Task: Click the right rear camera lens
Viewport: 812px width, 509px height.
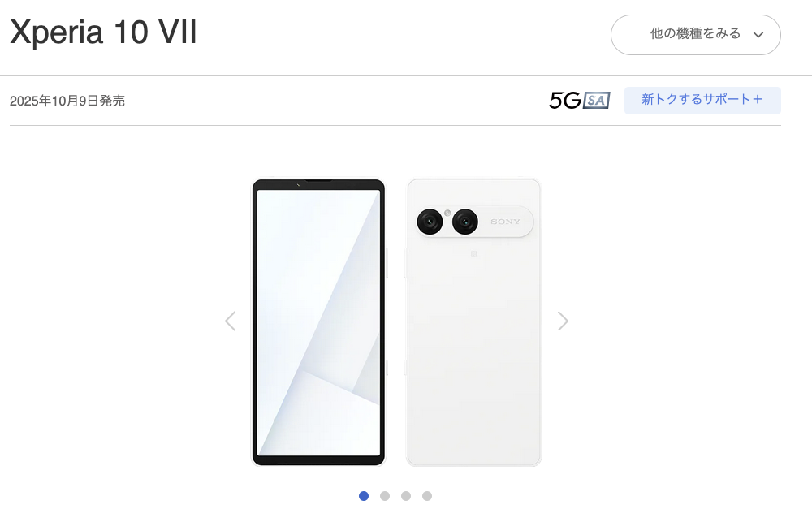Action: point(465,222)
